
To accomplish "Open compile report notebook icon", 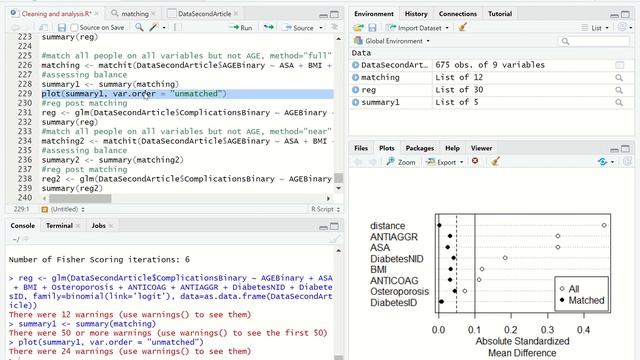I will pos(178,27).
